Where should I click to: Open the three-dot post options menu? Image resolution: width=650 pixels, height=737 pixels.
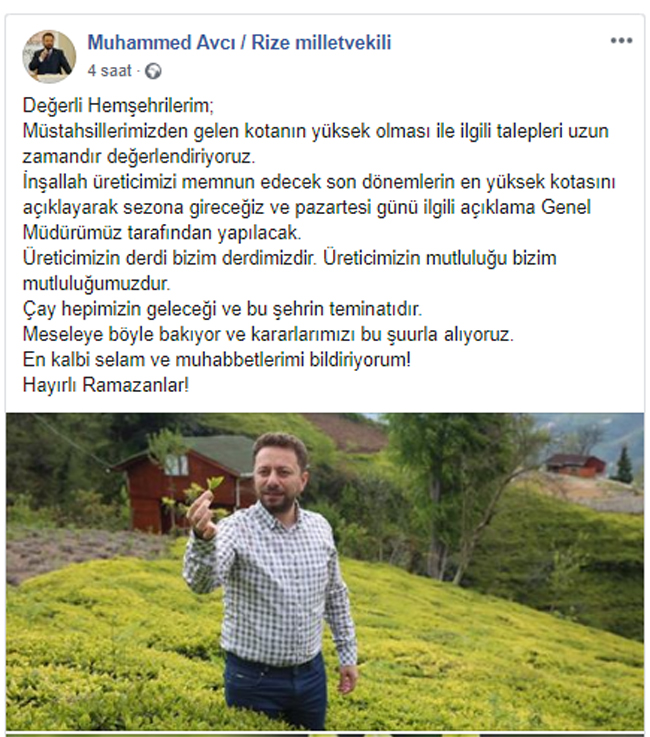pyautogui.click(x=621, y=40)
